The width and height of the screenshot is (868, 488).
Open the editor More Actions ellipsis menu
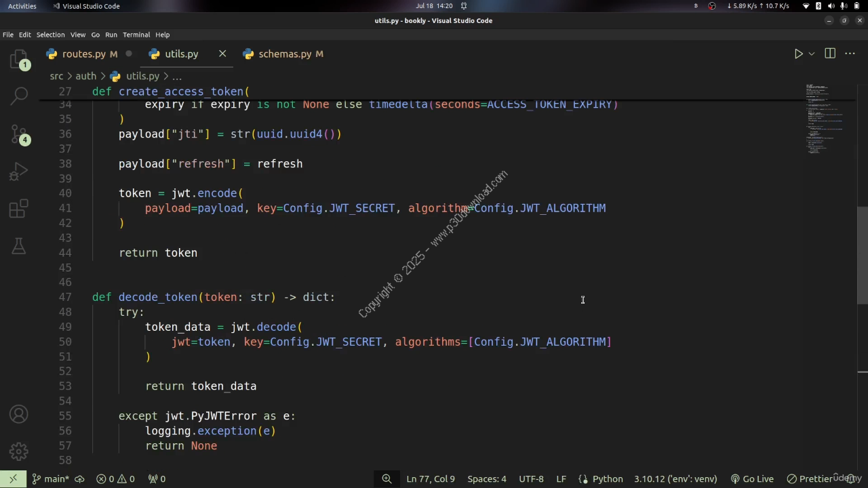(x=850, y=54)
